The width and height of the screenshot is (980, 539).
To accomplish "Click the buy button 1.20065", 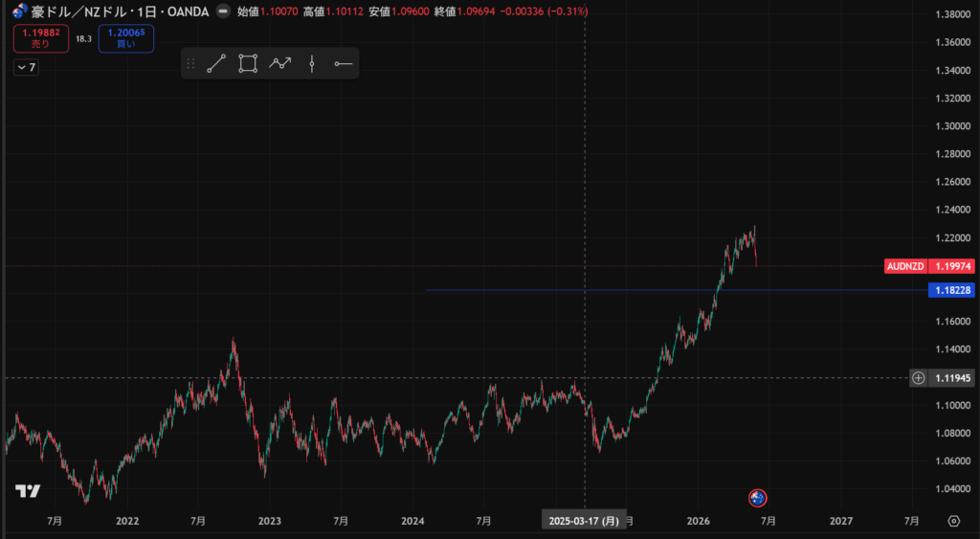I will pos(126,38).
